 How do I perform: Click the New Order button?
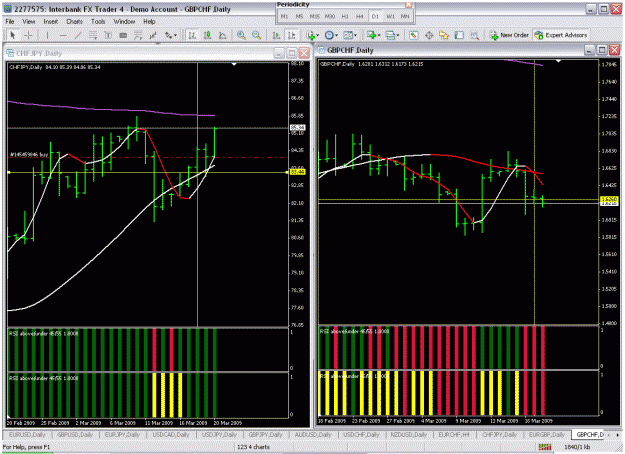[x=509, y=35]
